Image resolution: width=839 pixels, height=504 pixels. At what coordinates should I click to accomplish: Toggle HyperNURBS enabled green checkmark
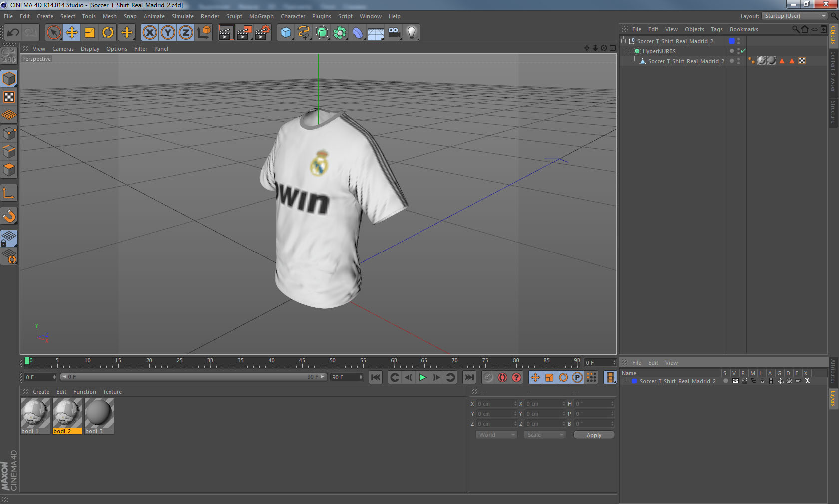point(743,51)
